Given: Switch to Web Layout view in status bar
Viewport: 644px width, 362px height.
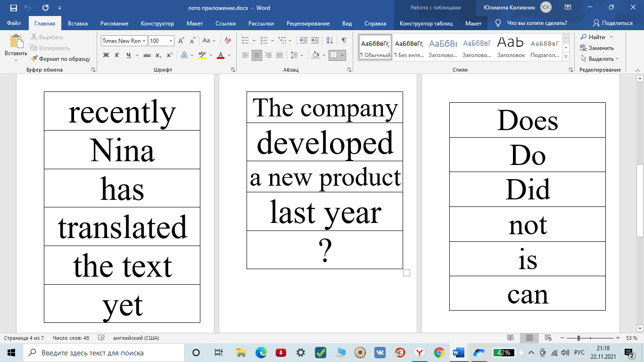Looking at the screenshot, I should coord(548,338).
